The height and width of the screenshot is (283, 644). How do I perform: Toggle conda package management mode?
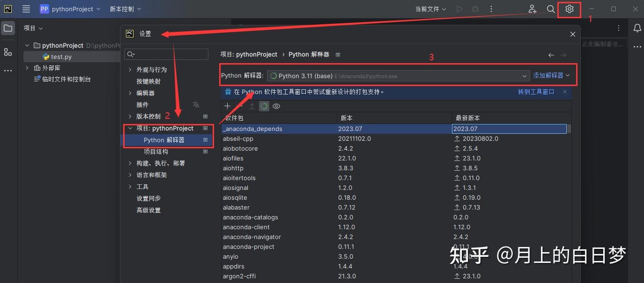coord(264,106)
